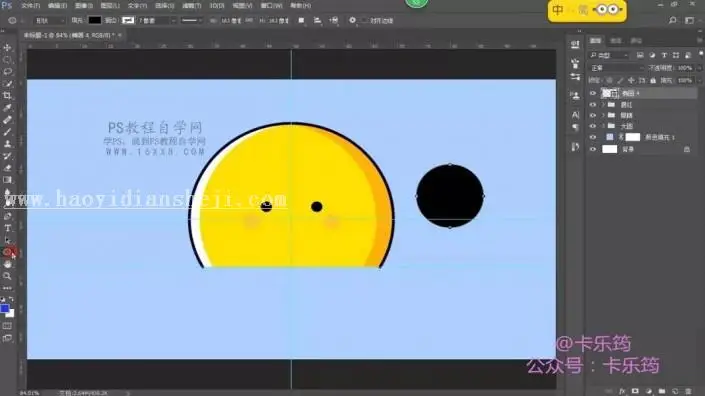Select the Pen tool
Image resolution: width=705 pixels, height=396 pixels.
pos(7,216)
